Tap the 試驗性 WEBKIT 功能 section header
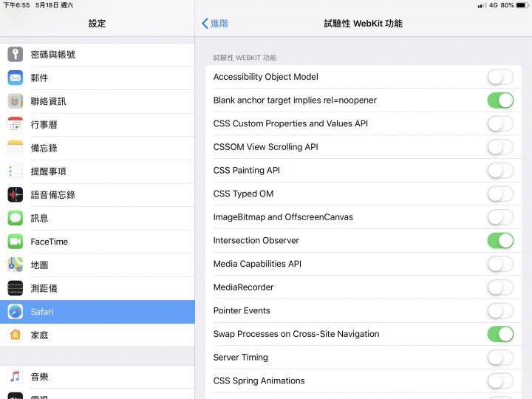 [245, 58]
